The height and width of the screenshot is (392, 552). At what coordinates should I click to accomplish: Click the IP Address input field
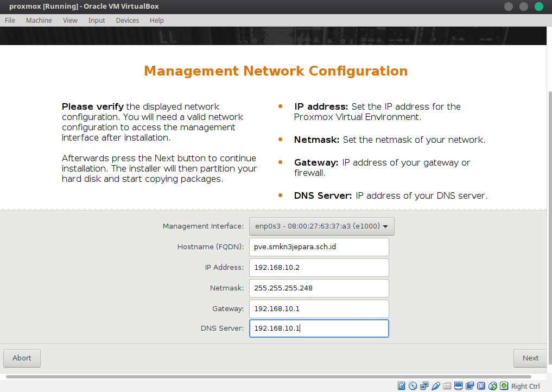(x=319, y=268)
